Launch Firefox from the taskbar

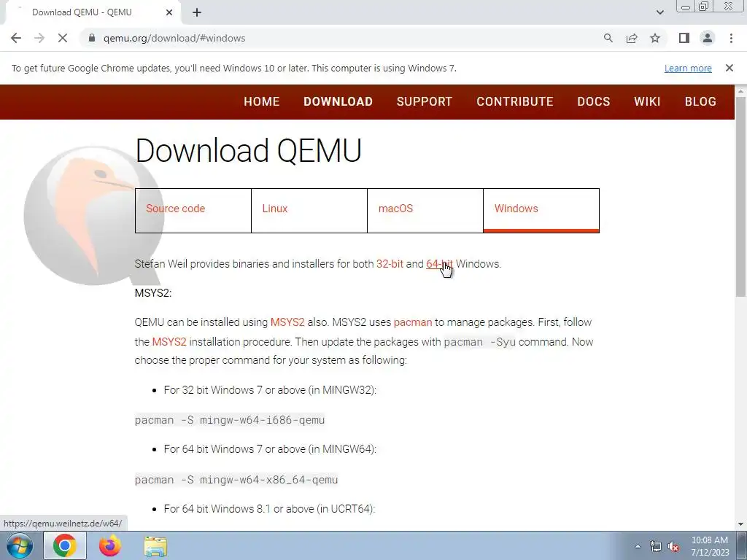click(110, 545)
